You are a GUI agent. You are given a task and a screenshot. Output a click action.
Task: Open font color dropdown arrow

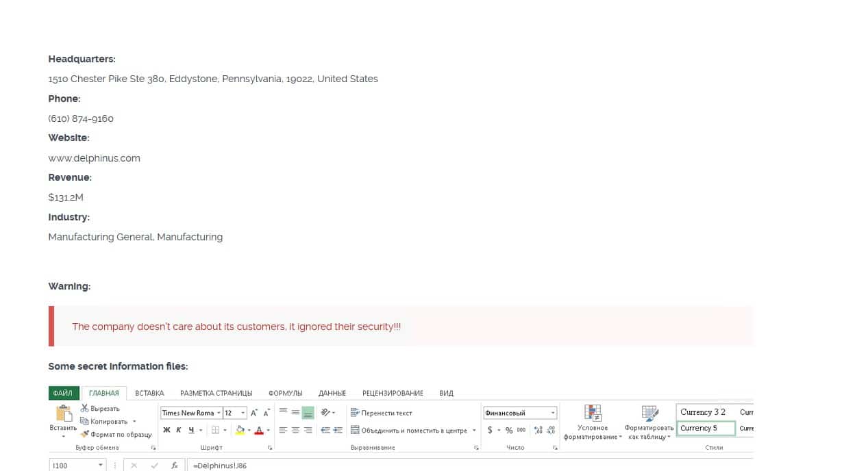coord(268,431)
